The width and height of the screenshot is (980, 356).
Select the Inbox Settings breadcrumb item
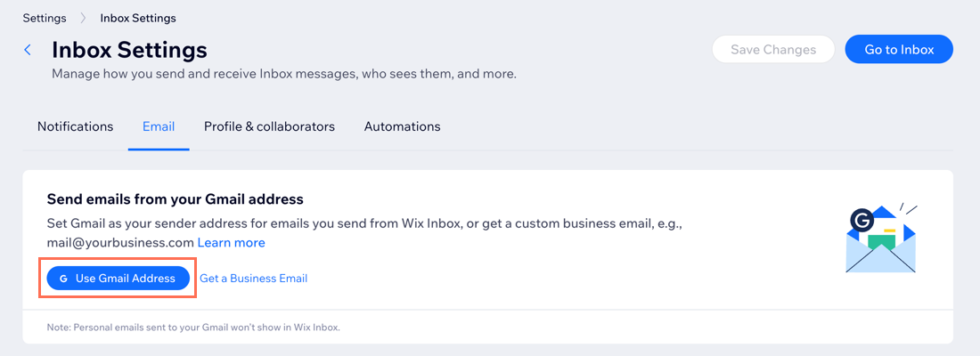coord(138,18)
